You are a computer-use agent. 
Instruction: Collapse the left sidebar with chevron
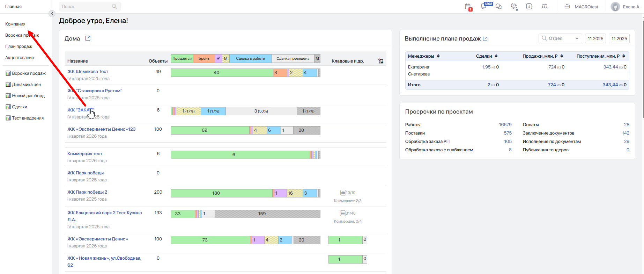(x=52, y=14)
